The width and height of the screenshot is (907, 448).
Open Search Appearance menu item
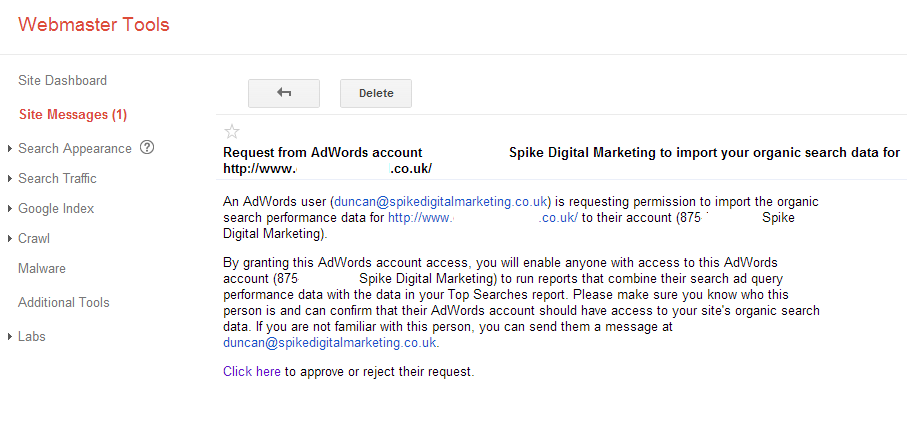click(75, 149)
